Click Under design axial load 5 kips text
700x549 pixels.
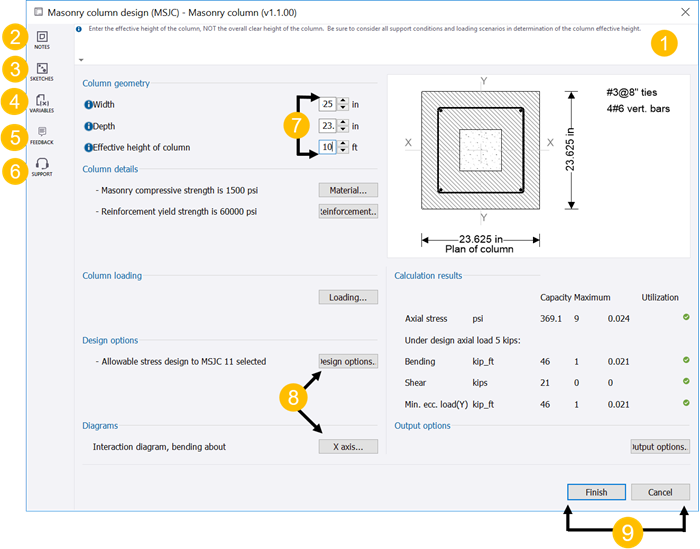click(x=462, y=341)
